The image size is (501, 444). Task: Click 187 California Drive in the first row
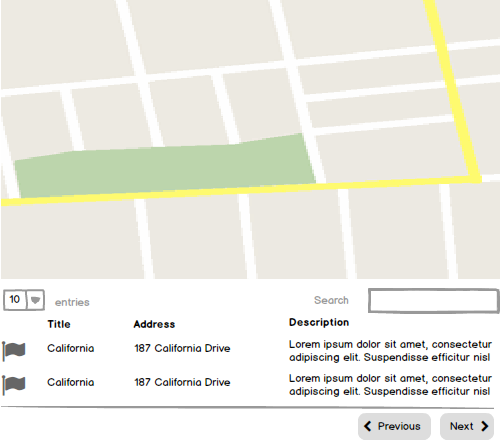coord(182,348)
